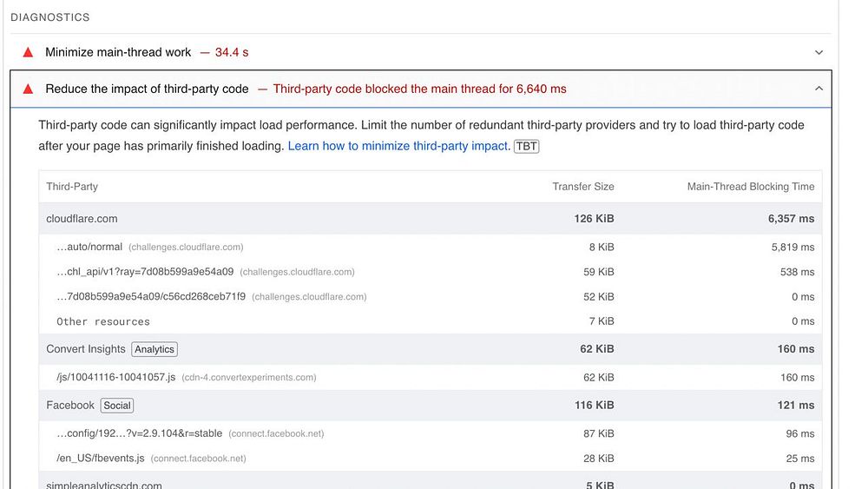The image size is (868, 489).
Task: Click the Transfer Size column header
Action: 583,187
